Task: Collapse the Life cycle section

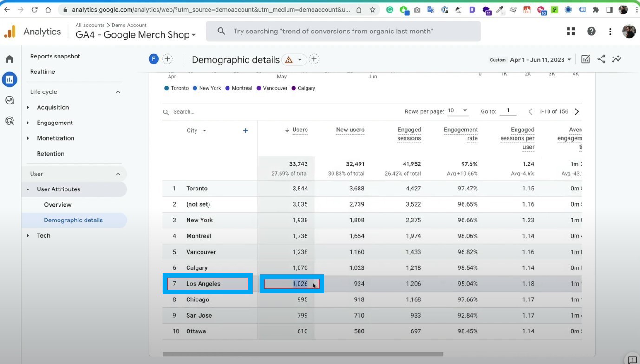Action: point(118,92)
